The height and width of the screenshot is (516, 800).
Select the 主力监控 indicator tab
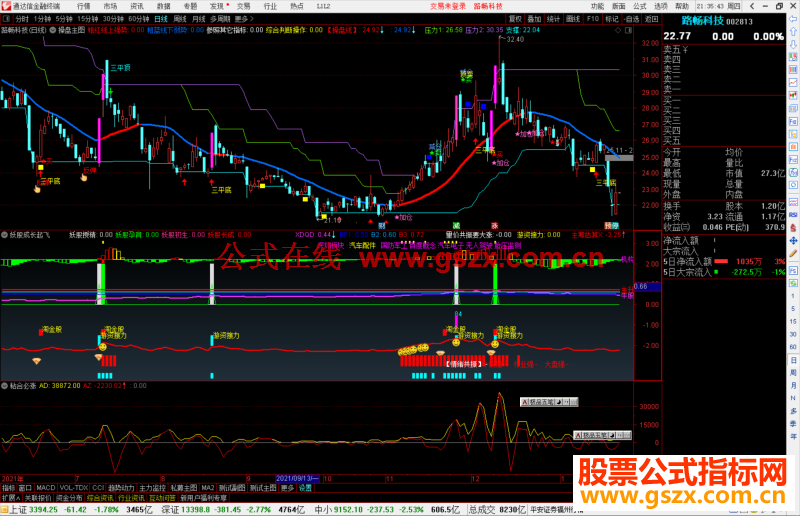(x=153, y=488)
